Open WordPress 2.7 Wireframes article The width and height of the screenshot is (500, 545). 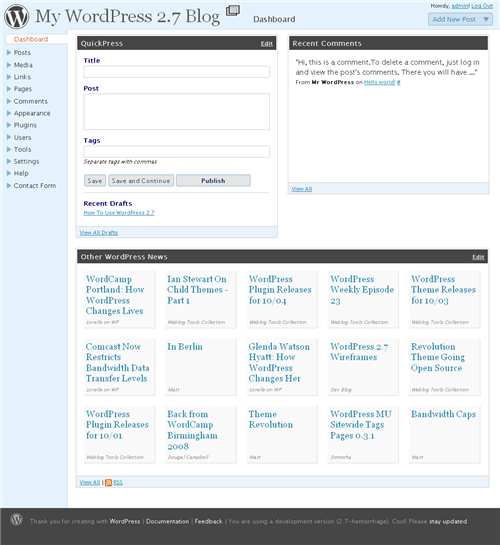pos(359,352)
